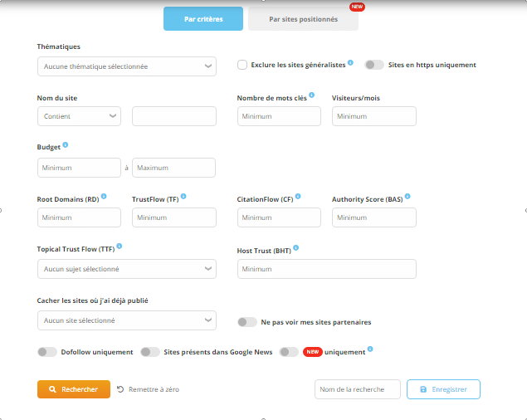The image size is (527, 420).
Task: Enable Sites en https uniquement toggle
Action: [x=374, y=65]
